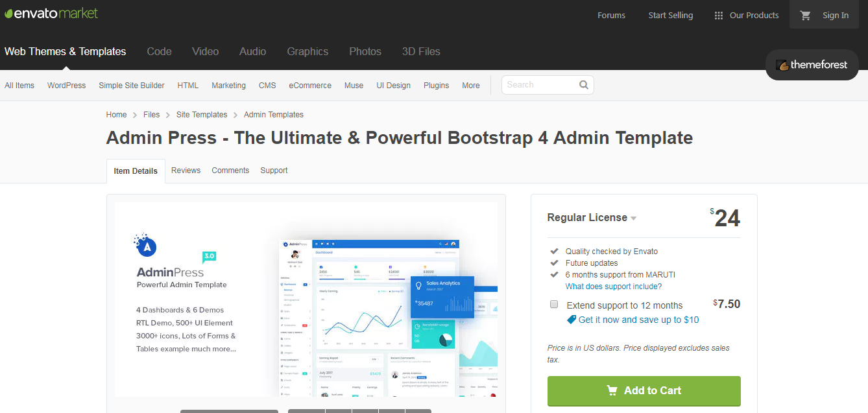868x413 pixels.
Task: Click Get it now and save link
Action: (639, 320)
